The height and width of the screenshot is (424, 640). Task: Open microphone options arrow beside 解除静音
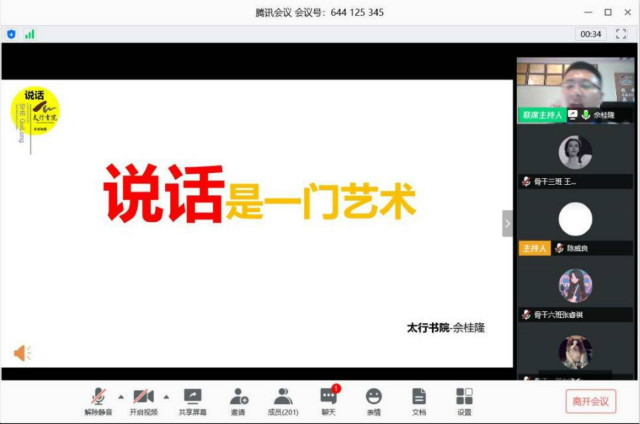[121, 397]
